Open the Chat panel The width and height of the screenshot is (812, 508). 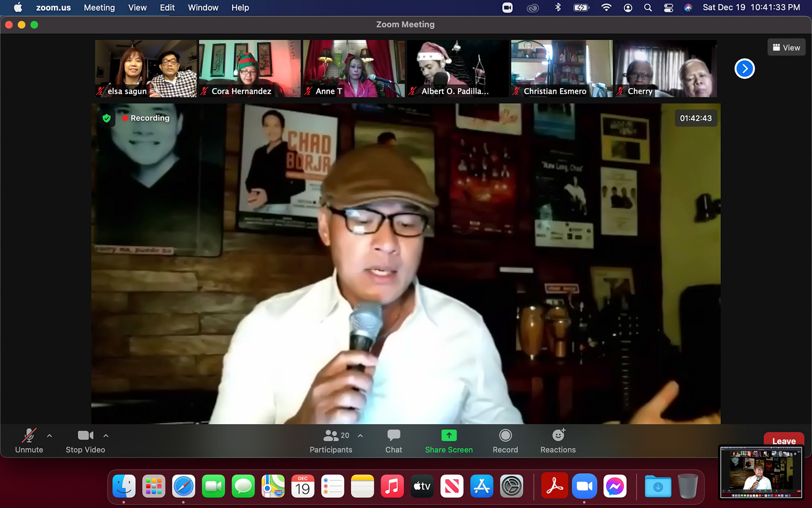393,440
